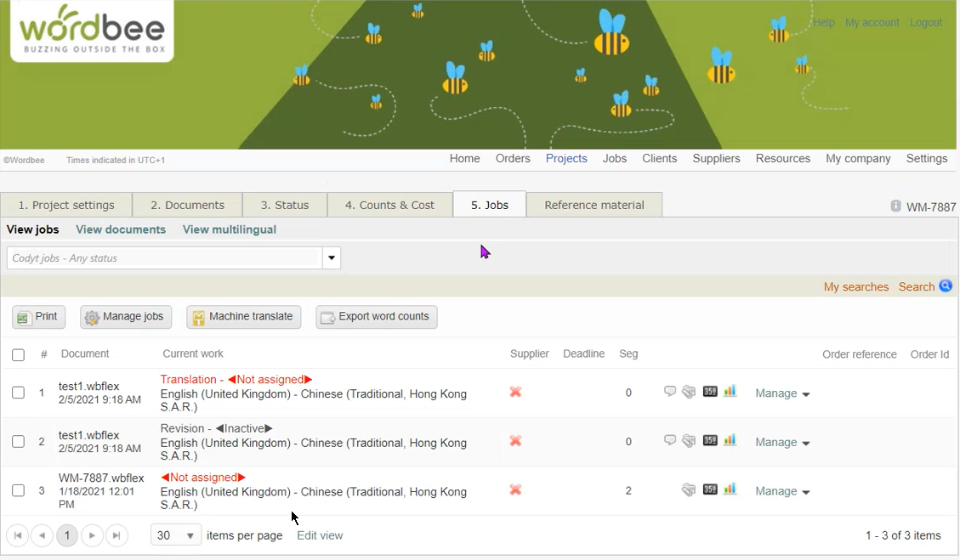Open comments bubble for the Translation job
960x560 pixels.
pos(670,392)
